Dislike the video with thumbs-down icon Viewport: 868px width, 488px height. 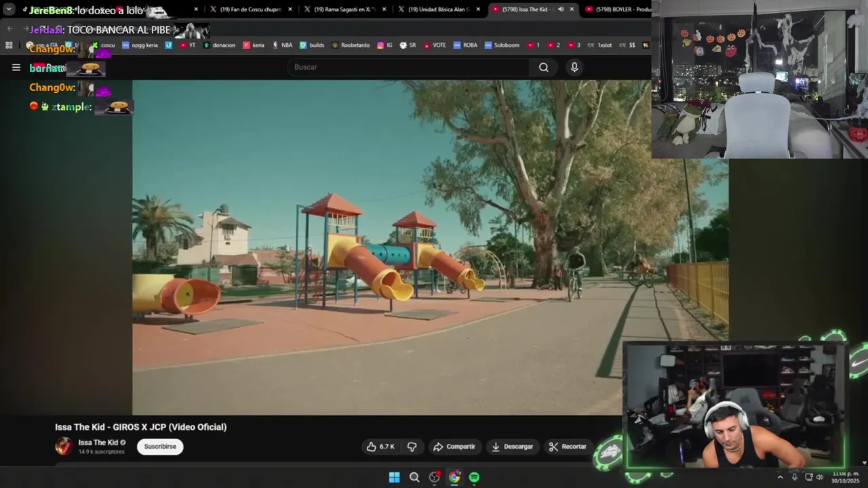coord(412,447)
